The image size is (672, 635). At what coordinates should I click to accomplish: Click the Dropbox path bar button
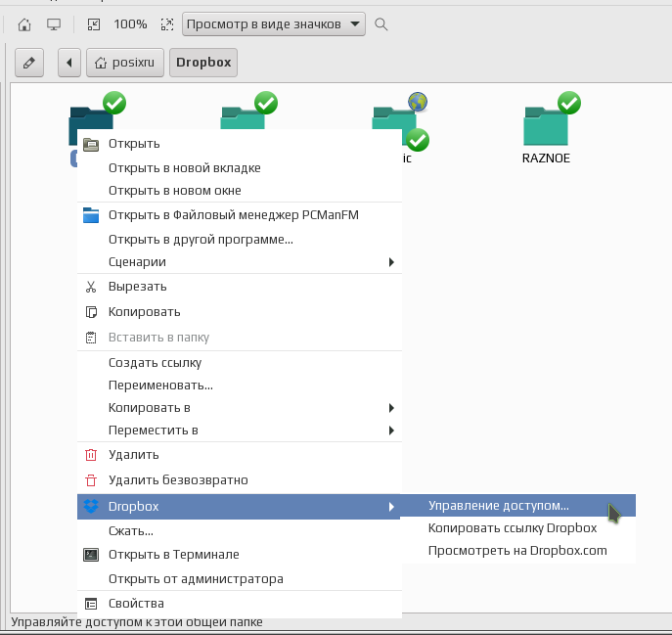click(x=203, y=63)
